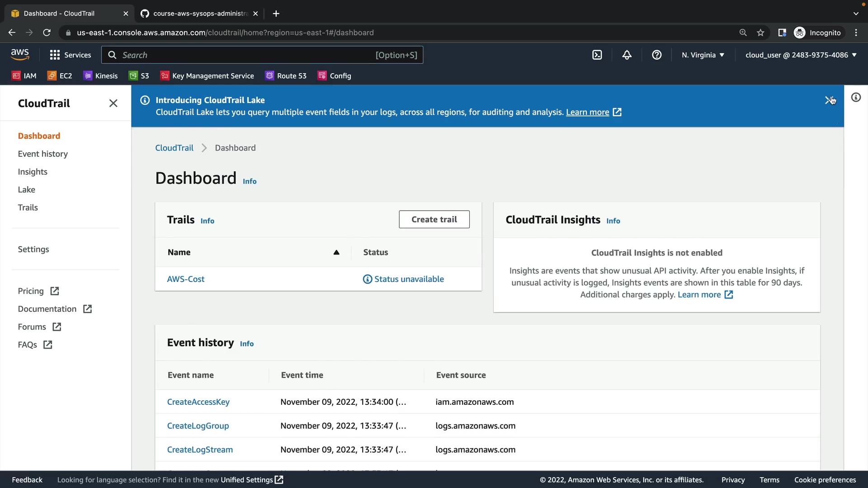
Task: Collapse the CloudTrail navigation panel
Action: (113, 103)
